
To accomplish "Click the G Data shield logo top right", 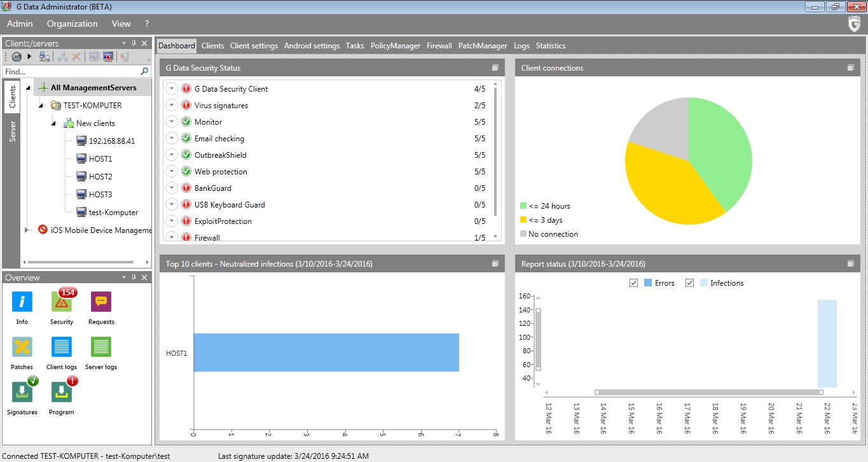I will click(x=855, y=24).
